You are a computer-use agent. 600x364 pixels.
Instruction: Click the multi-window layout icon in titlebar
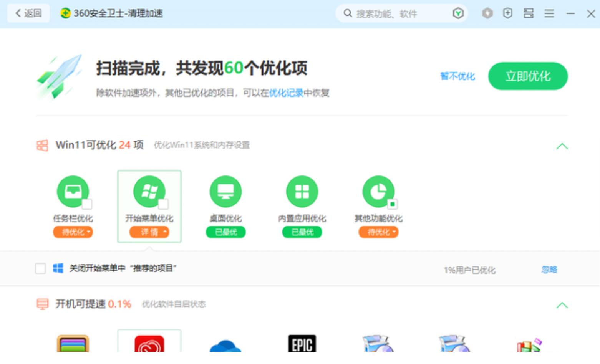coord(529,13)
